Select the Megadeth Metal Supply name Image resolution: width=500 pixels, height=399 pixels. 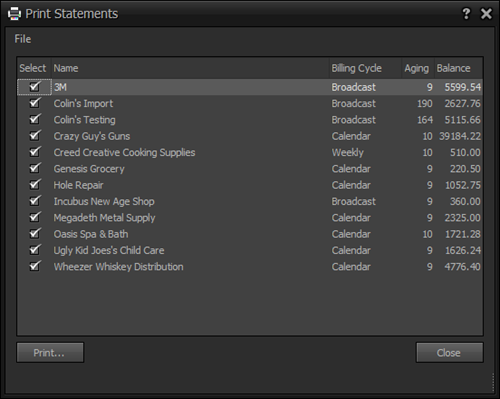[x=104, y=218]
